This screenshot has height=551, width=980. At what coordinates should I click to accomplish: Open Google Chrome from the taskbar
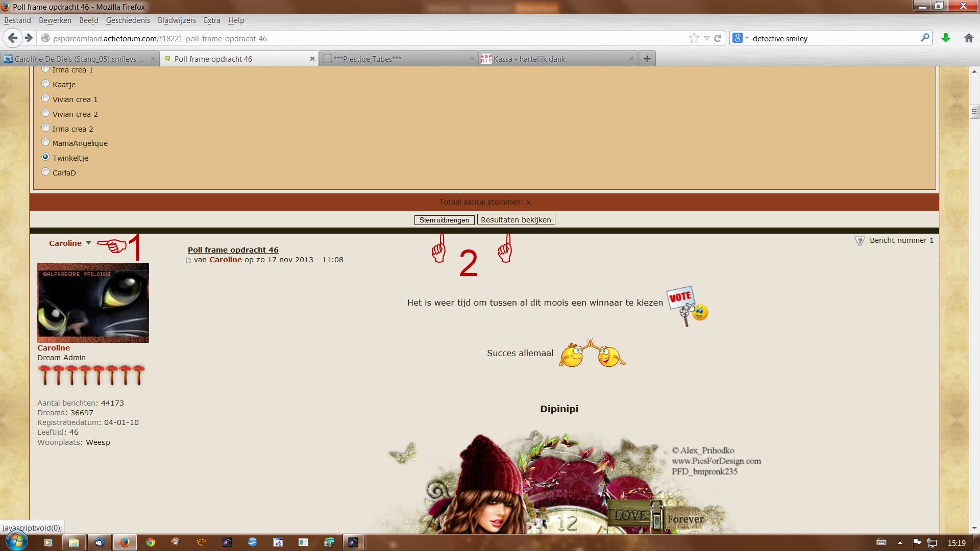pyautogui.click(x=150, y=542)
